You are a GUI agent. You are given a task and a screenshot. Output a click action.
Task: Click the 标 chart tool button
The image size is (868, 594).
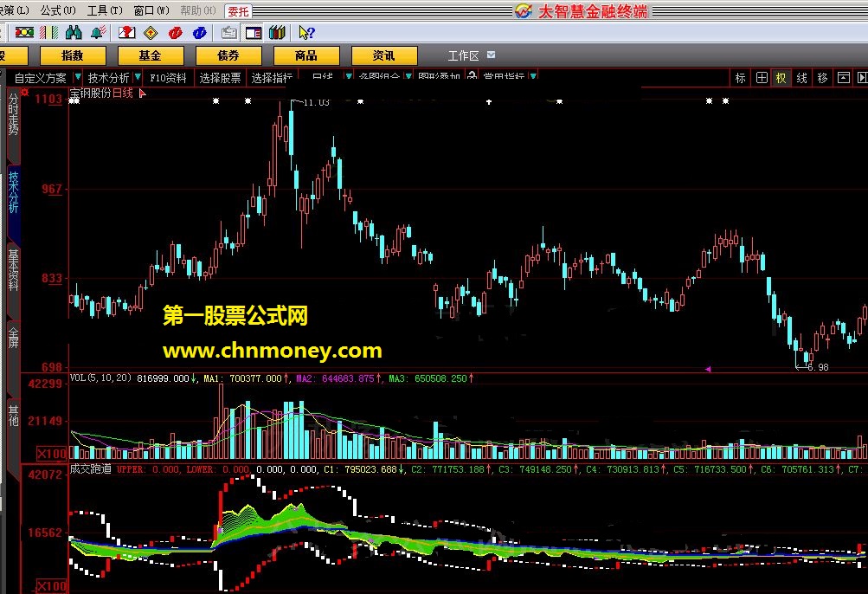point(741,78)
